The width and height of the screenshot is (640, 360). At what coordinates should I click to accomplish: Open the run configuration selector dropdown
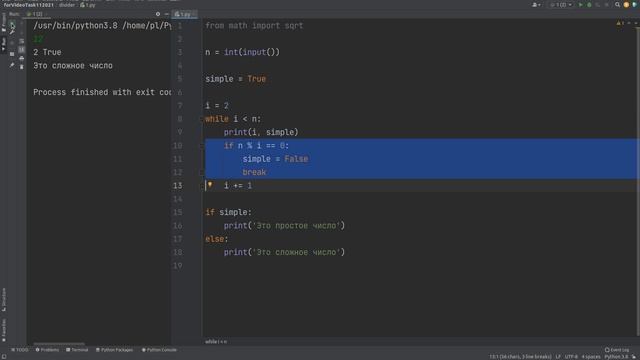point(561,4)
